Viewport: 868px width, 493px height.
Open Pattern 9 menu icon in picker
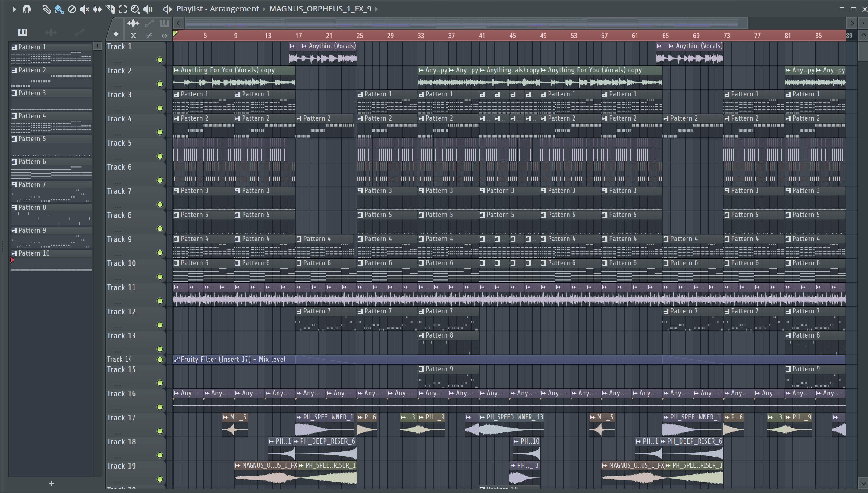(14, 231)
